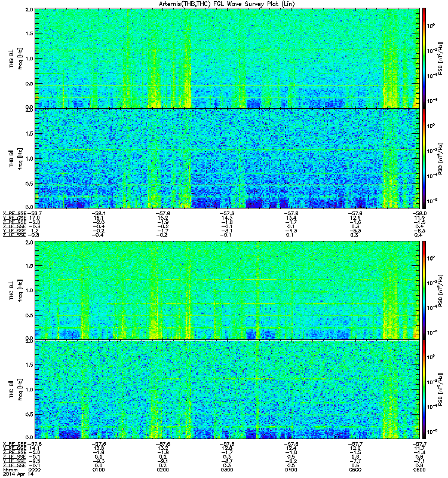Screen dimensions: 448x478
Task: Click the plot title 'Artemis(THB,THC) FGL Wave Survey Plot'
Action: click(226, 4)
